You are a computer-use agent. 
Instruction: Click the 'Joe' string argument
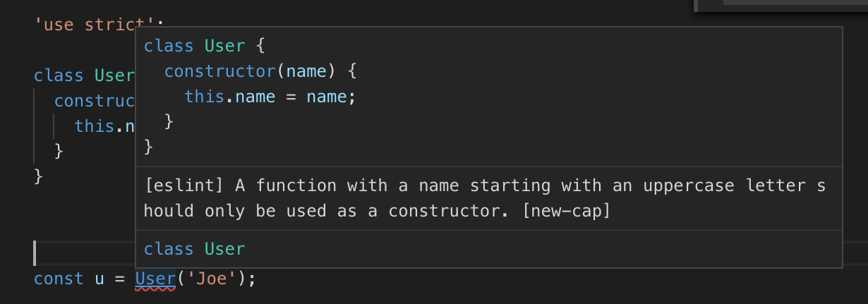(211, 279)
